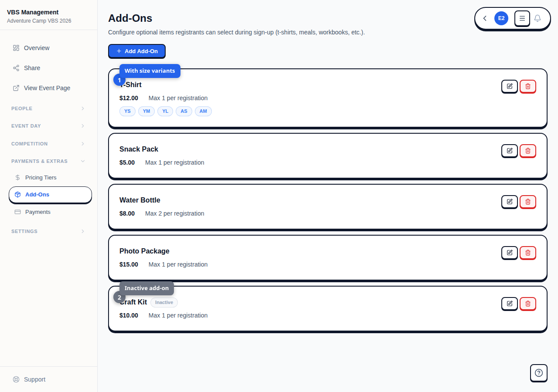Click edit icon for Water Bottle

point(509,202)
